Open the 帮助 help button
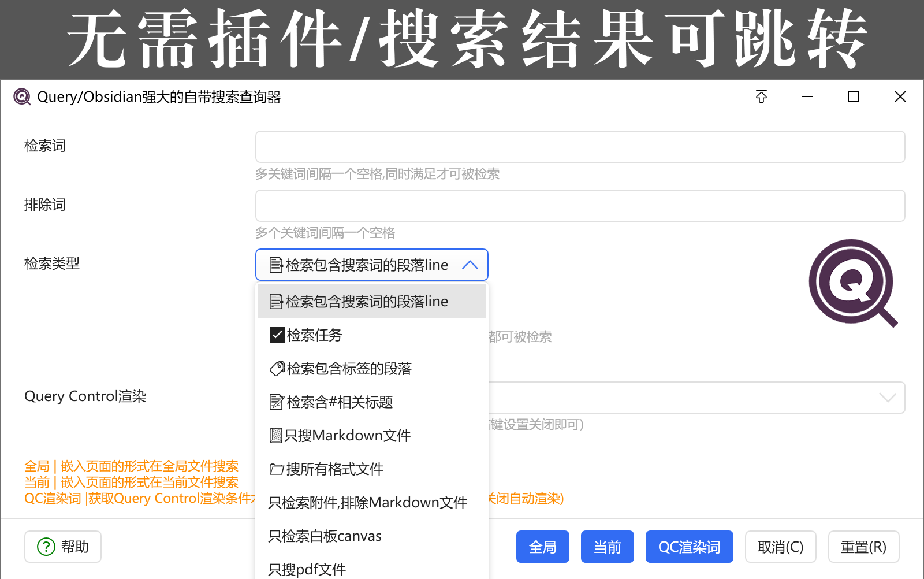This screenshot has height=579, width=924. 63,547
